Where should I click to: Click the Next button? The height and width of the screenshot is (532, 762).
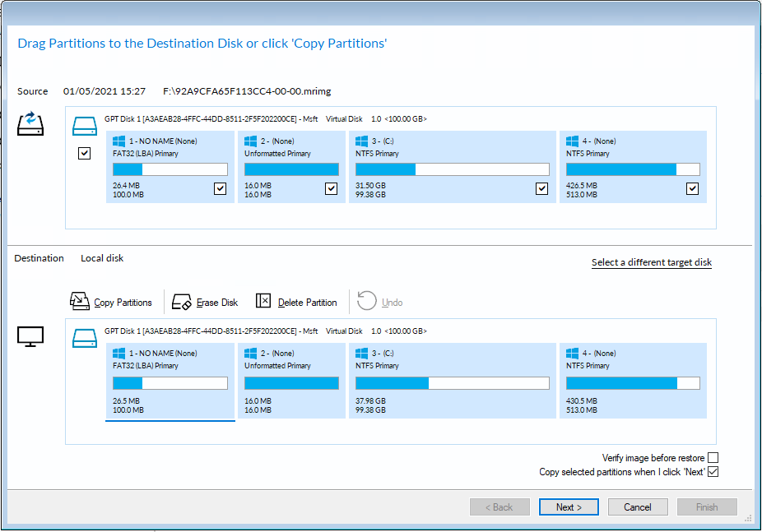(569, 507)
